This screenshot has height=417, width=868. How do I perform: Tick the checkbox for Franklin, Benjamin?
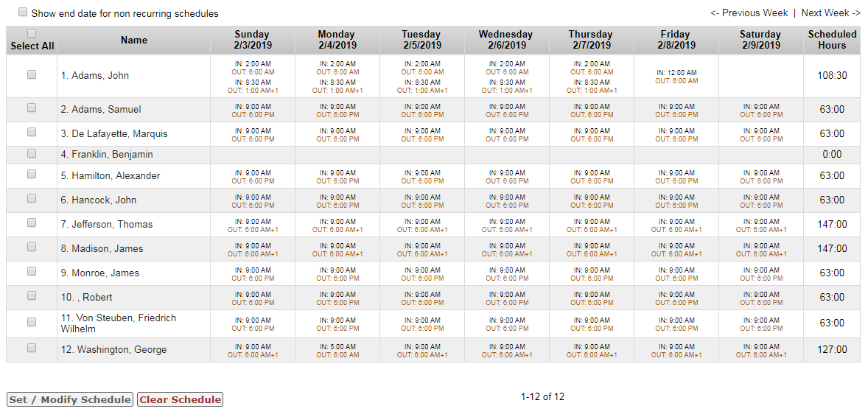(x=32, y=153)
